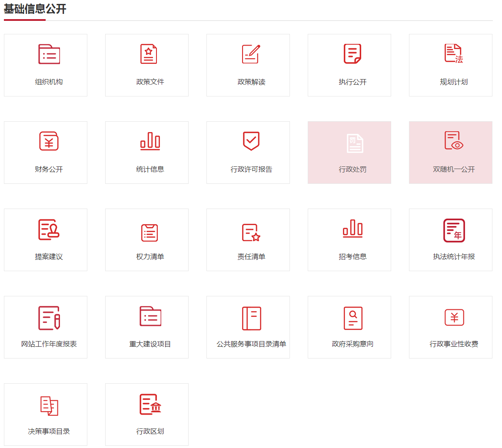The height and width of the screenshot is (448, 502).
Task: Click the 提案建议 stamp icon
Action: tap(49, 230)
